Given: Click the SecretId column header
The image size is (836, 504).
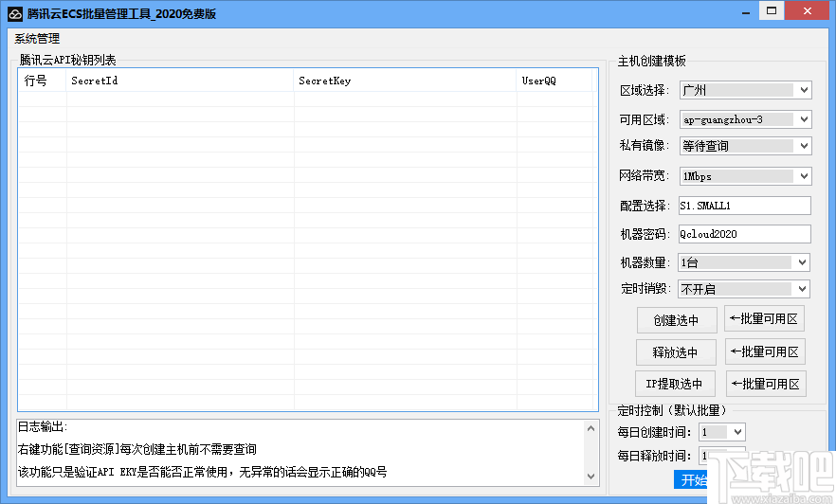Looking at the screenshot, I should [x=180, y=81].
